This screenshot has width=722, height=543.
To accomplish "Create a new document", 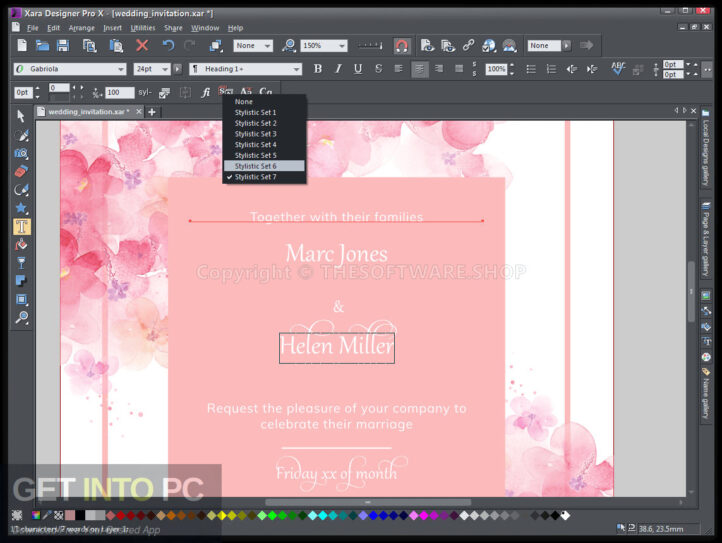I will [22, 45].
